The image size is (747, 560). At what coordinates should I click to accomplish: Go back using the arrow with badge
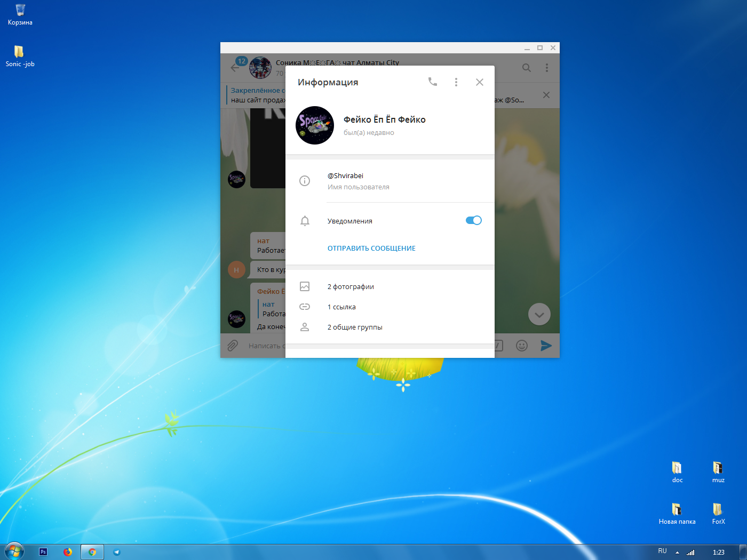pyautogui.click(x=235, y=68)
